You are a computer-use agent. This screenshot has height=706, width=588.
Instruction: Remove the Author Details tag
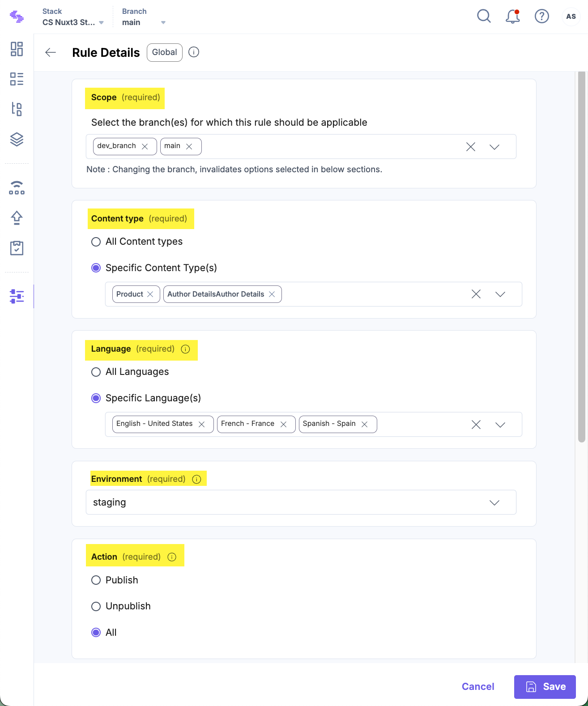pyautogui.click(x=272, y=294)
